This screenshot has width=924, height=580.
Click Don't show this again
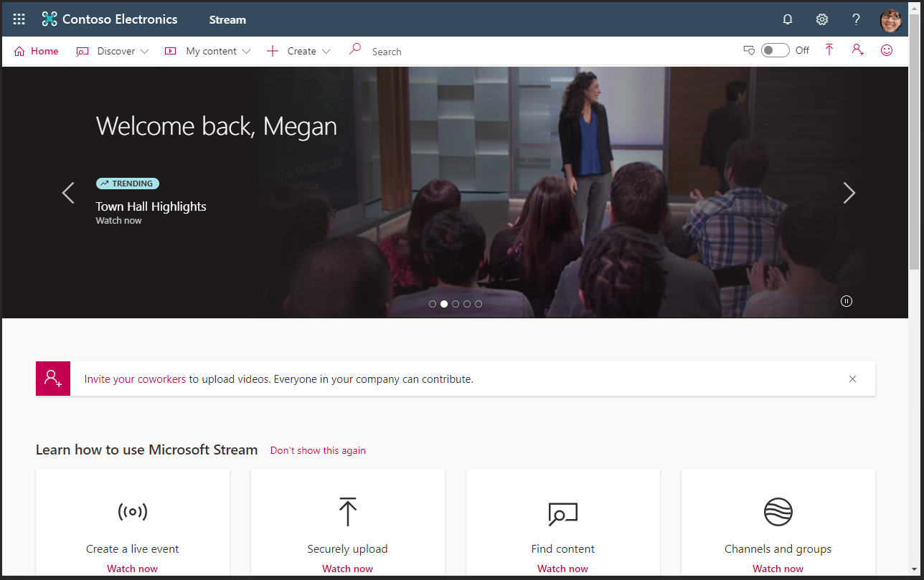(318, 450)
